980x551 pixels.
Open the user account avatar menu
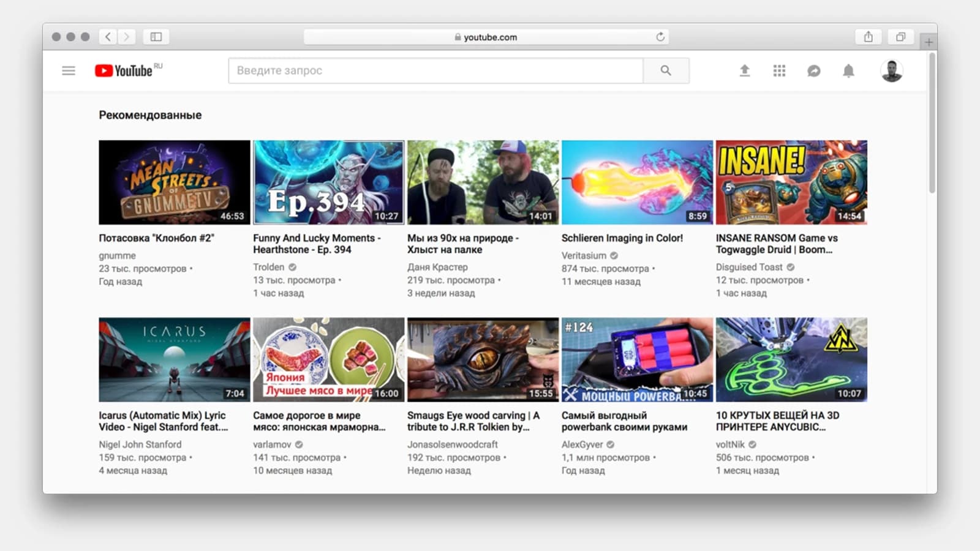coord(891,71)
